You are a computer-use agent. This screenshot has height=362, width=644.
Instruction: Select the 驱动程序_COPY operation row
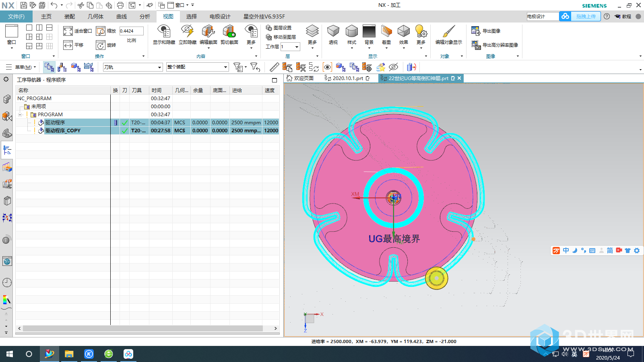147,131
